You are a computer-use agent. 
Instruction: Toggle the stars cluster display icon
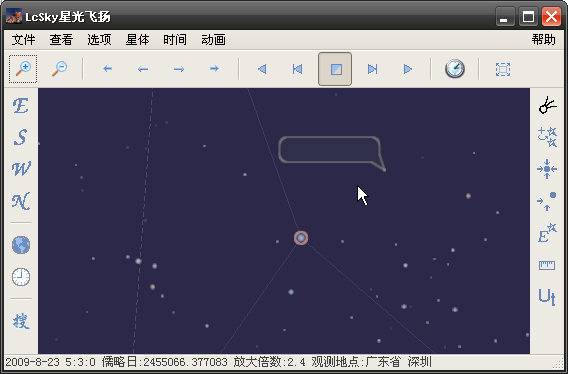[x=547, y=137]
